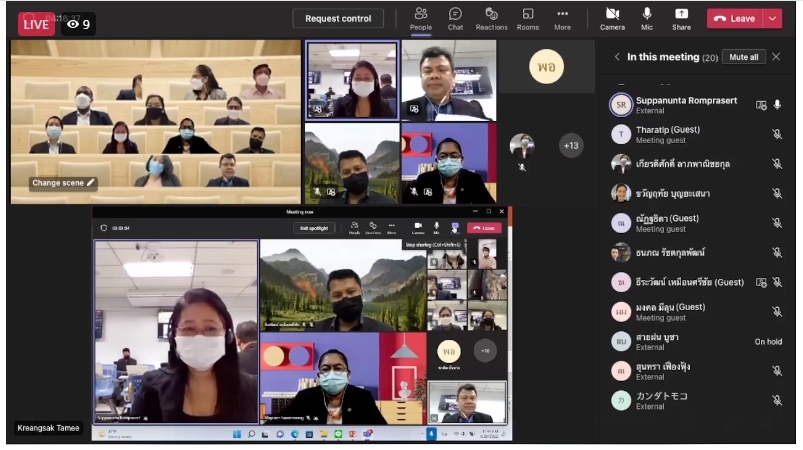
Task: Toggle the Mic mute state
Action: [647, 17]
